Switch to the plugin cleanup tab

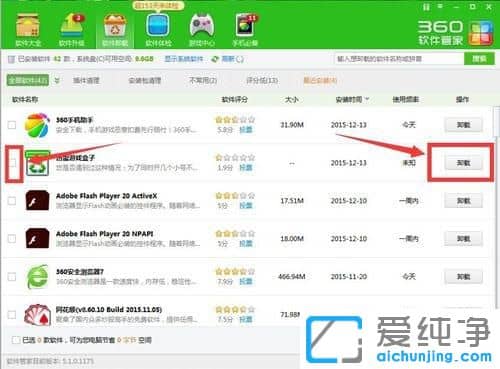click(x=86, y=80)
